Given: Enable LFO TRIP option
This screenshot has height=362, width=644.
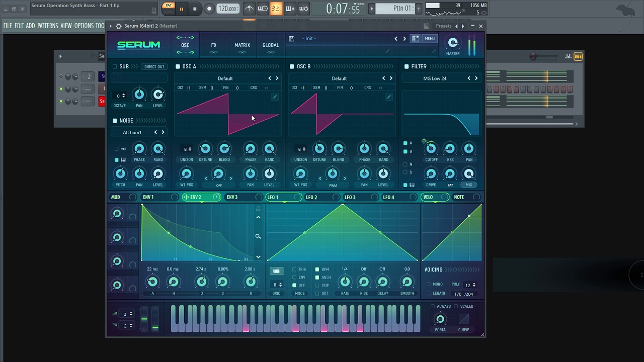Looking at the screenshot, I should coord(317,286).
